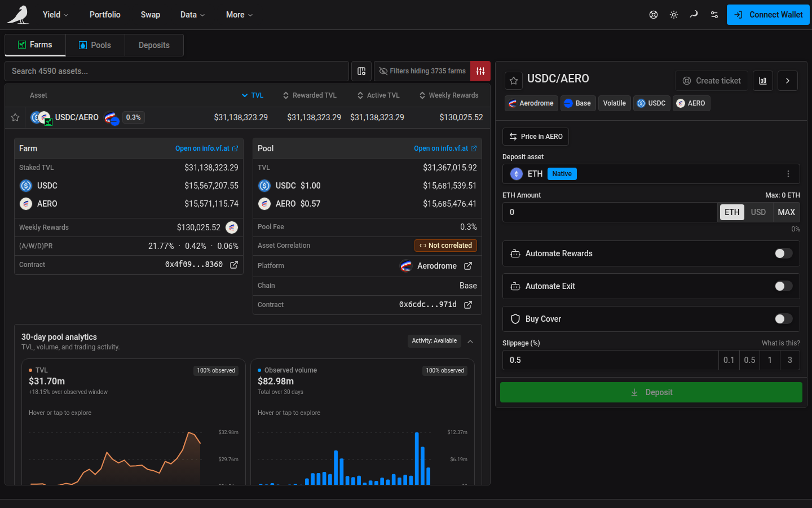This screenshot has height=508, width=812.
Task: Open the red filter settings button
Action: [480, 71]
